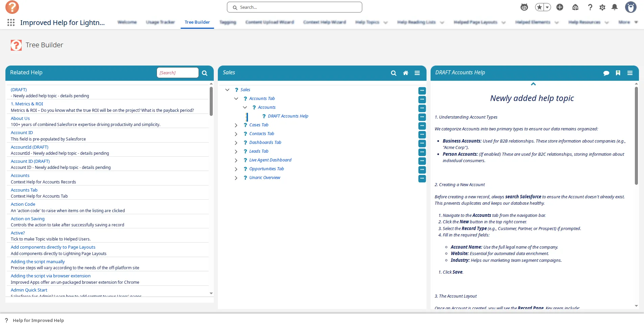Open the Setup gear menu
Screen dimensions: 644x327
coord(602,7)
